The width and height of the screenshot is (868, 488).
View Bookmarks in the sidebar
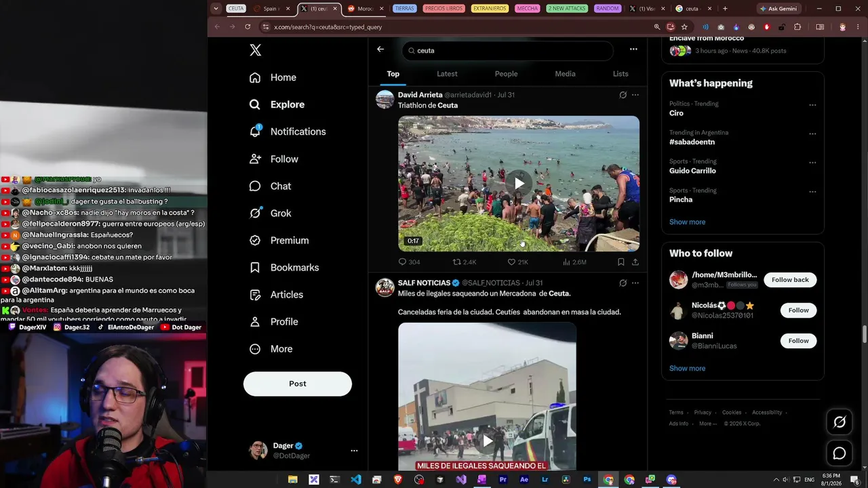tap(283, 267)
